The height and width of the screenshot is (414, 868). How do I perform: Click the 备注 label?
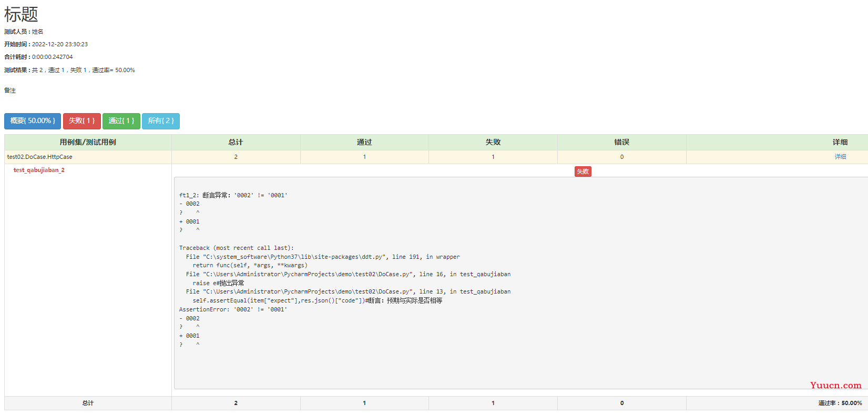(10, 90)
